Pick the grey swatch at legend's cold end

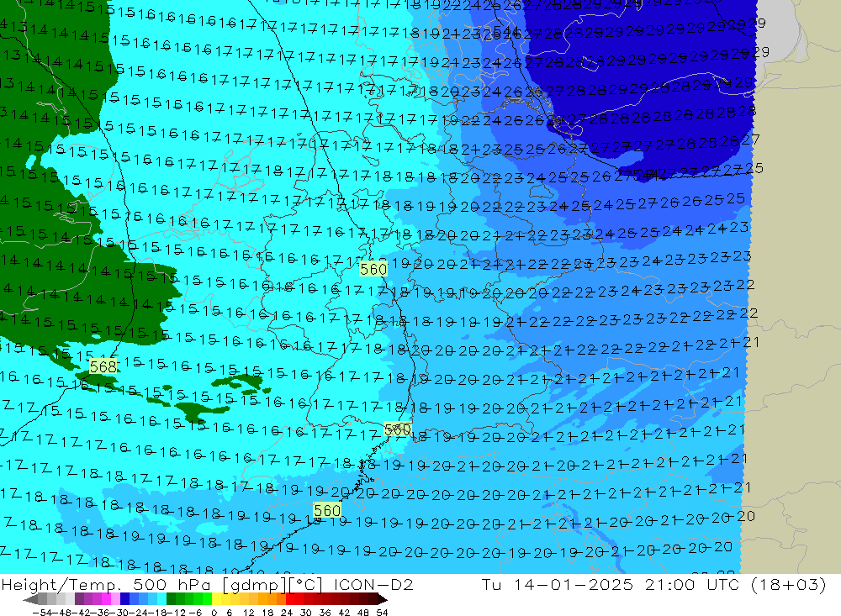click(42, 599)
